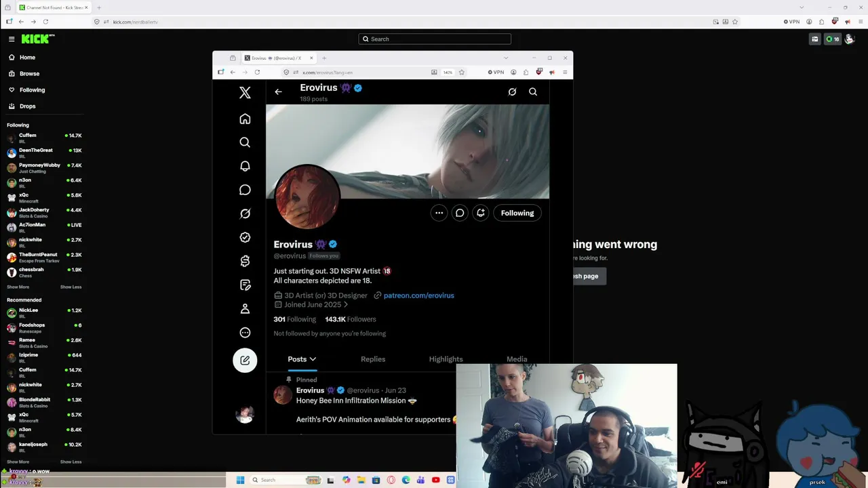Expand the Posts tab dropdown arrow
This screenshot has height=488, width=868.
click(313, 359)
